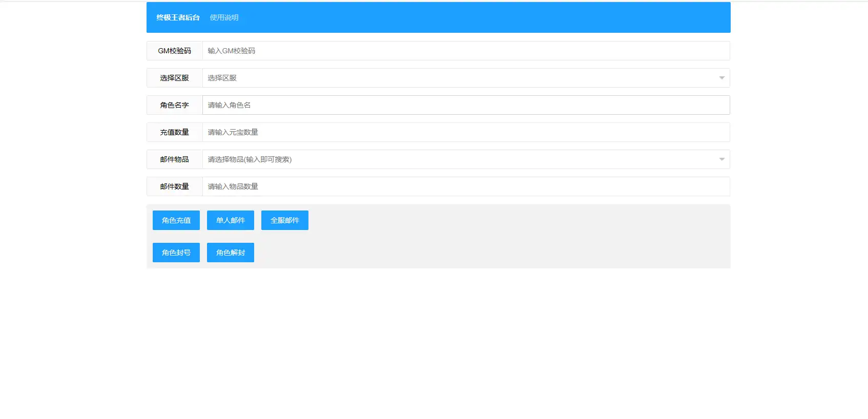Focus the GM校验码 input field

[x=466, y=51]
